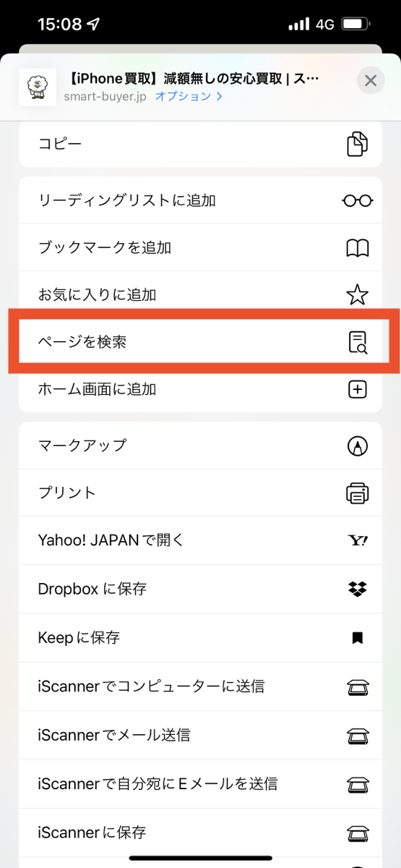Screen dimensions: 401x868
Task: Tap the reading list glasses icon
Action: click(358, 200)
